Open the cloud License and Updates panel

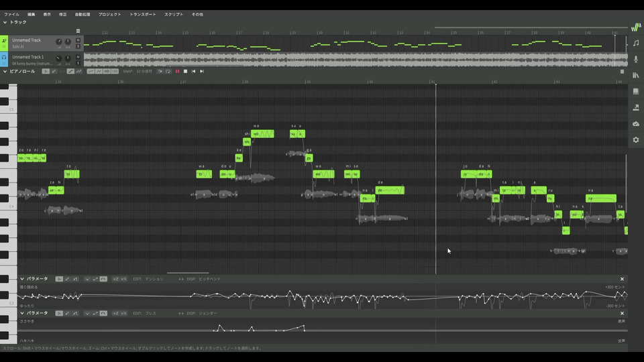(x=636, y=123)
